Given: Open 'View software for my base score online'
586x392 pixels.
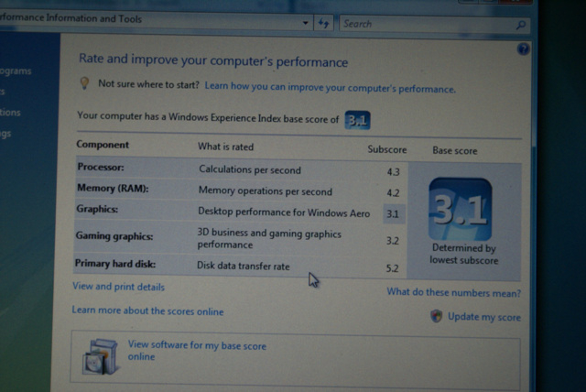Looking at the screenshot, I should pyautogui.click(x=197, y=351).
